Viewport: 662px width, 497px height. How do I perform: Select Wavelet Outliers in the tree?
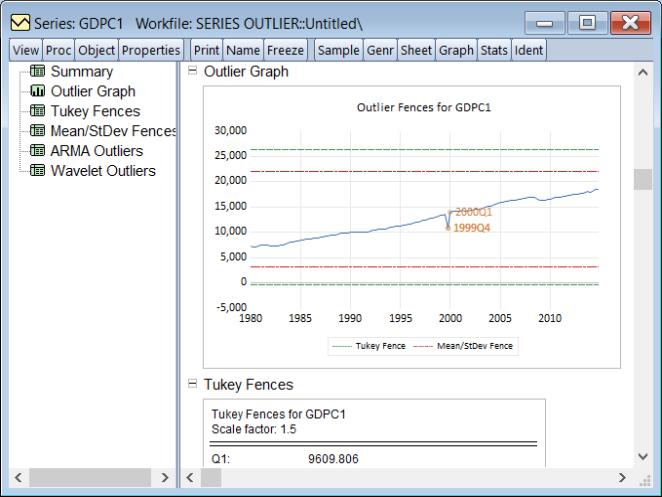(x=103, y=171)
